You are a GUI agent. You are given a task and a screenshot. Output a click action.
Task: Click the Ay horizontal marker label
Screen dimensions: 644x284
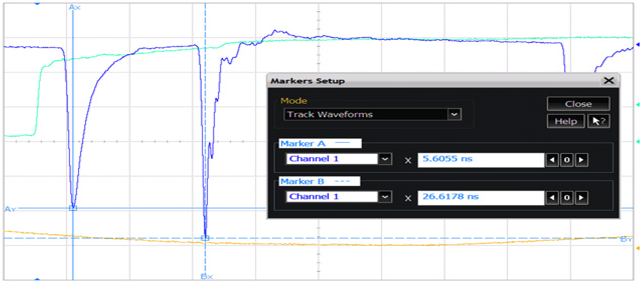coord(10,209)
